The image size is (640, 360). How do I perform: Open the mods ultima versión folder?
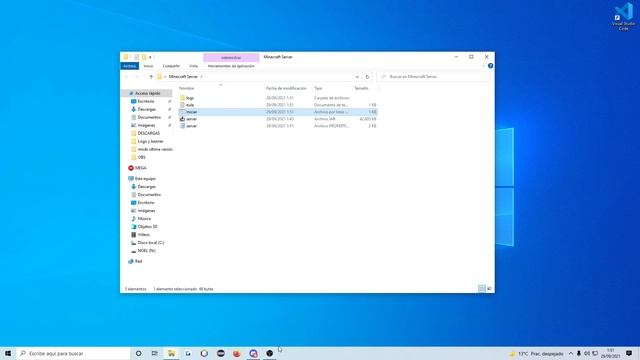pos(155,149)
